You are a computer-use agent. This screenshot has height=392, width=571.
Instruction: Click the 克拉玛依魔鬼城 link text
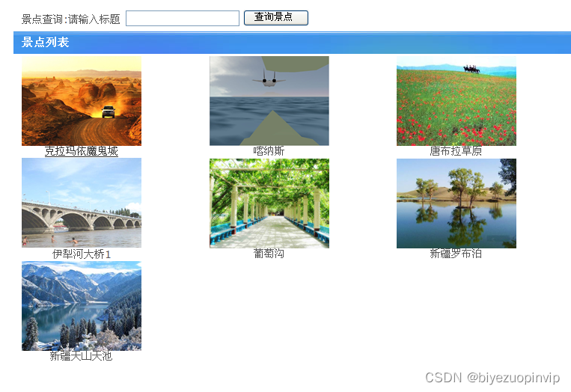82,151
